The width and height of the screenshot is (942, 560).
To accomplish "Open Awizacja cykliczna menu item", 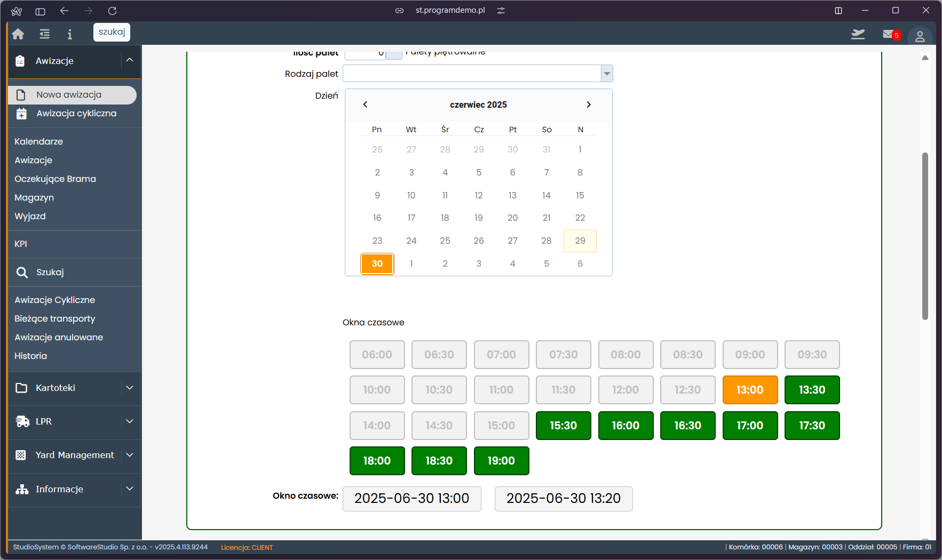I will pyautogui.click(x=76, y=114).
